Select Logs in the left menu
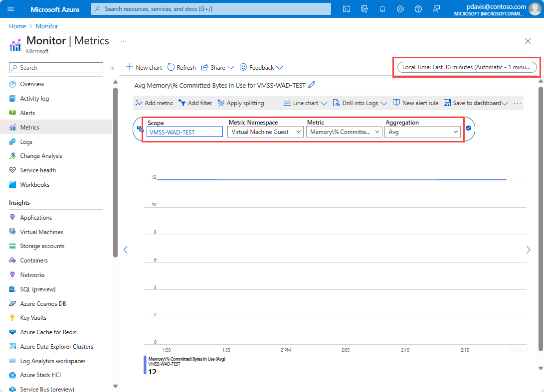This screenshot has height=392, width=544. pyautogui.click(x=26, y=142)
